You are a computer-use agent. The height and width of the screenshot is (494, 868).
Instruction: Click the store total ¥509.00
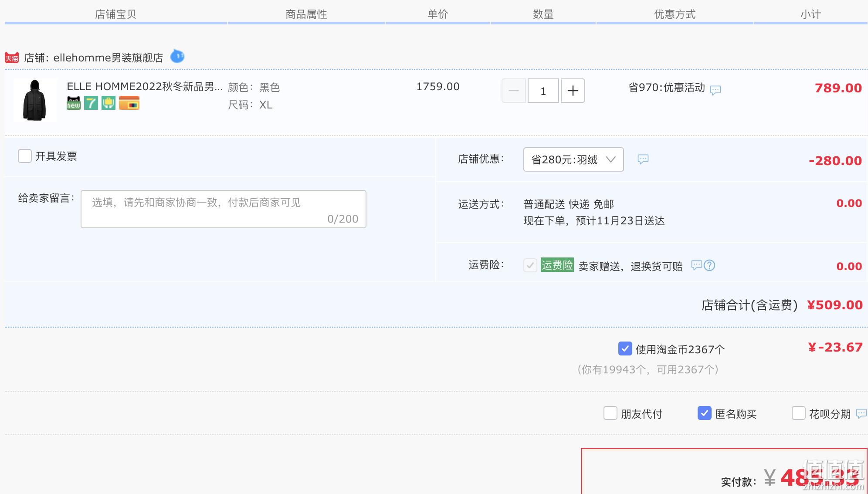click(835, 305)
